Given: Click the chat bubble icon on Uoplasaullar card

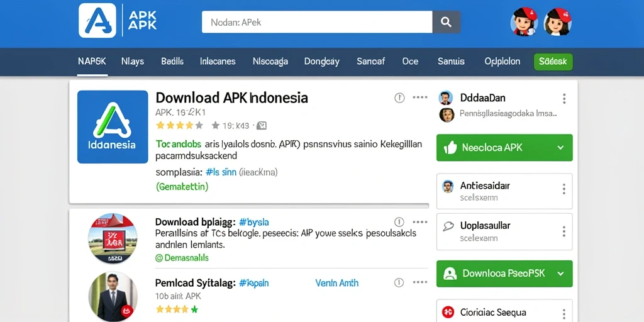Looking at the screenshot, I should [x=448, y=226].
